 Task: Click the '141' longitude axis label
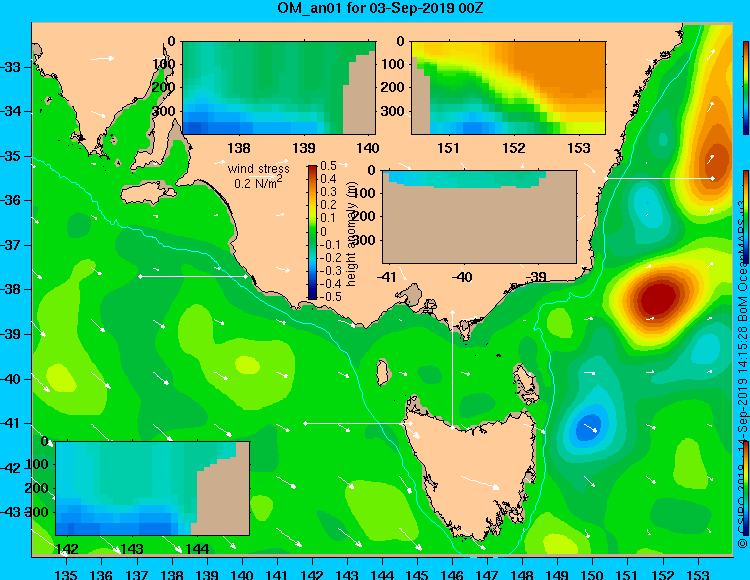[277, 574]
